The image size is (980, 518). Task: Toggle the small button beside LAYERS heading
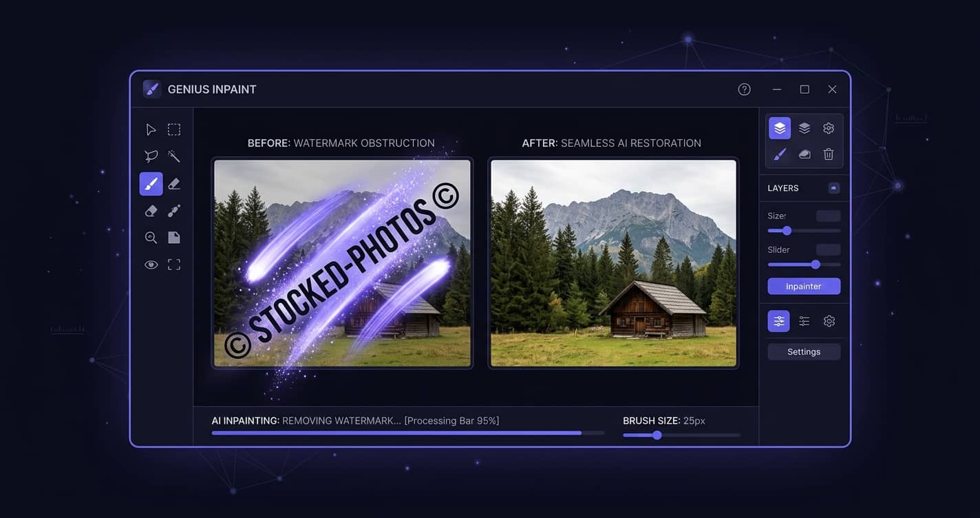coord(833,188)
